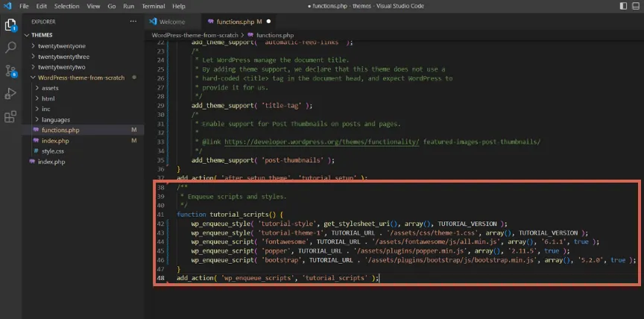Click line number 41 in the gutter
644x319 pixels.
(160, 215)
